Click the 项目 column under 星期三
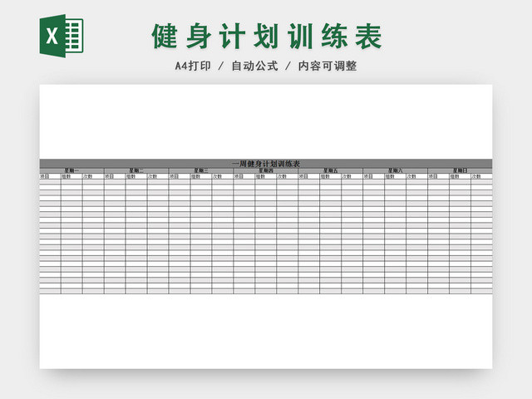532x399 pixels. click(x=180, y=176)
